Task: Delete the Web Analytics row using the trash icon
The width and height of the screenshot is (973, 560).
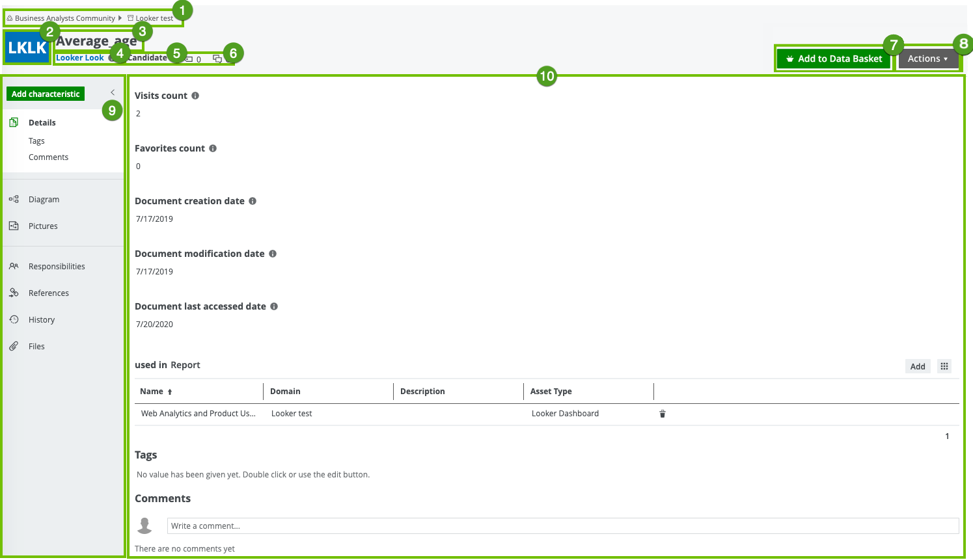Action: pos(663,414)
